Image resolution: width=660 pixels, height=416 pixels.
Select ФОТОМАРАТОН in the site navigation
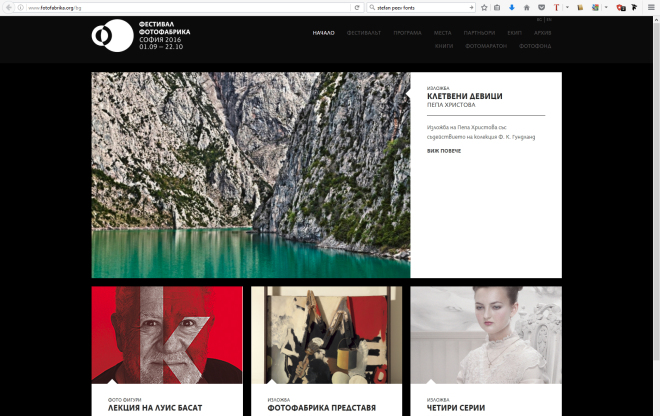click(485, 46)
